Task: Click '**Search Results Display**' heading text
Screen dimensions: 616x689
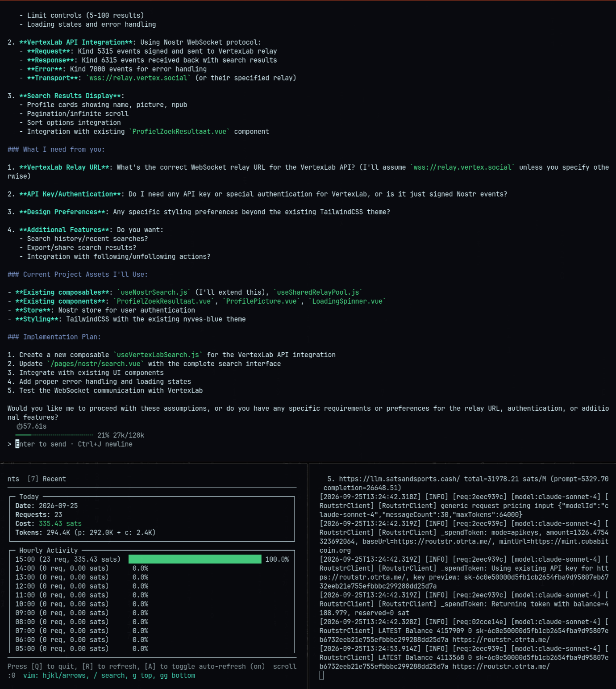Action: click(x=70, y=96)
